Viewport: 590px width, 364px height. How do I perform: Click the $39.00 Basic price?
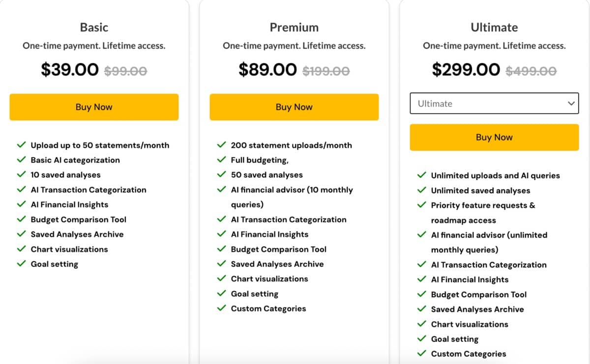(x=70, y=69)
